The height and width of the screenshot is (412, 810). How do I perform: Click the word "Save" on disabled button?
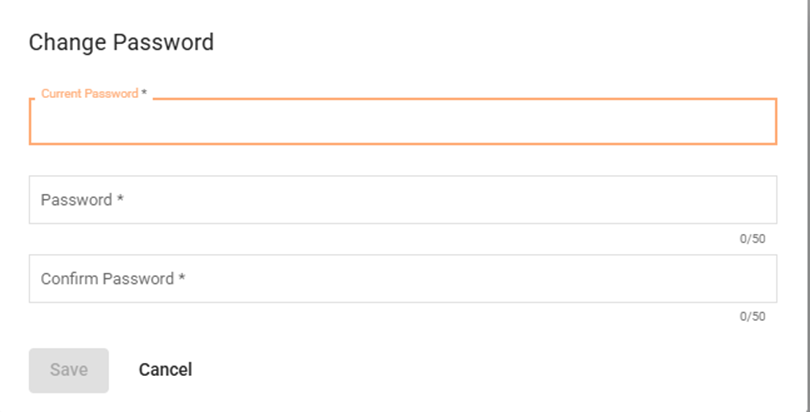pos(69,370)
